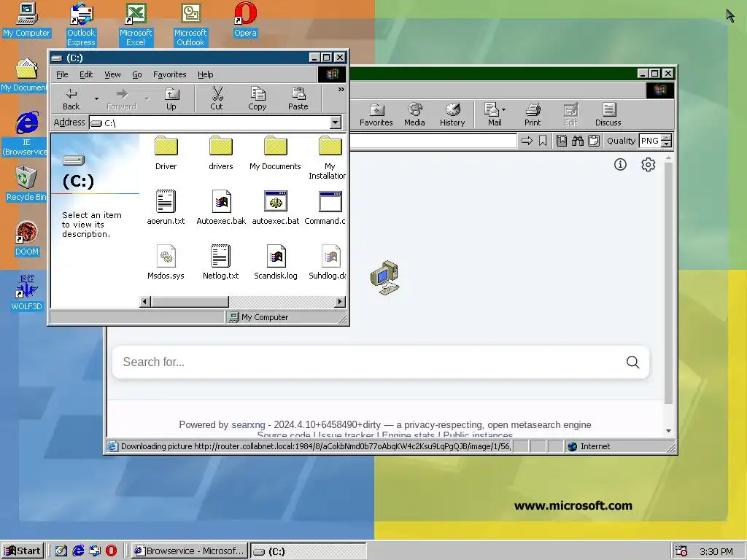
Task: Open the Mail button dropdown arrow
Action: [503, 110]
